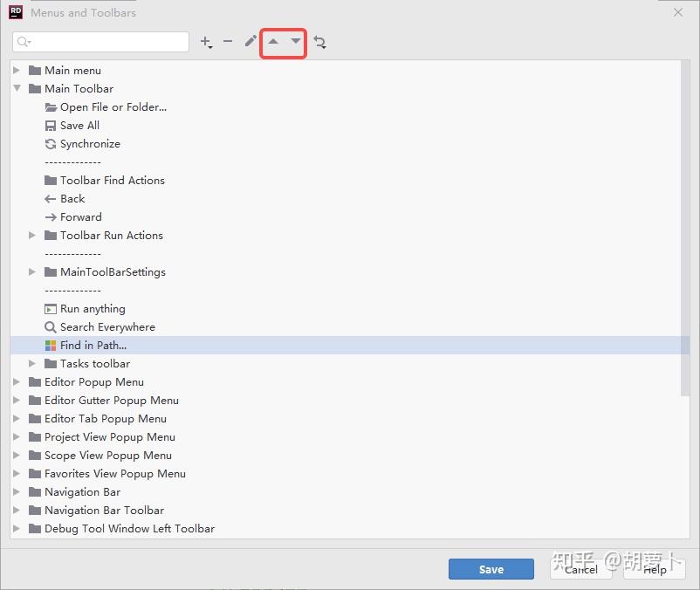The width and height of the screenshot is (700, 590).
Task: Expand the Toolbar Run Actions node
Action: (32, 235)
